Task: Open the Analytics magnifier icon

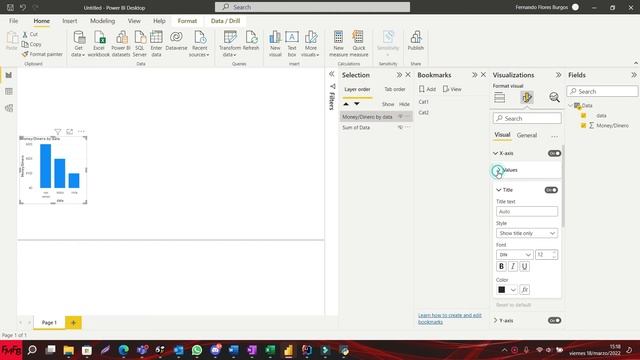Action: tap(554, 98)
